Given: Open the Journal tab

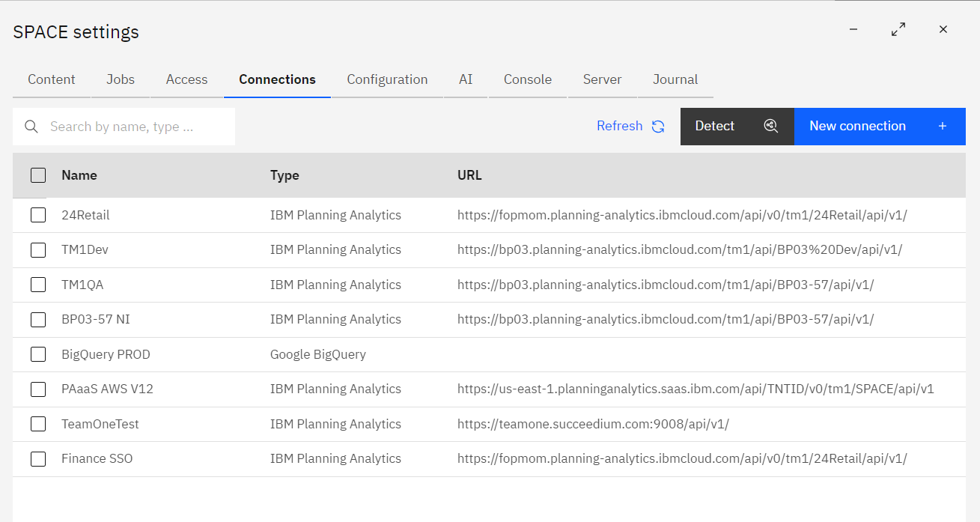Looking at the screenshot, I should pos(675,79).
